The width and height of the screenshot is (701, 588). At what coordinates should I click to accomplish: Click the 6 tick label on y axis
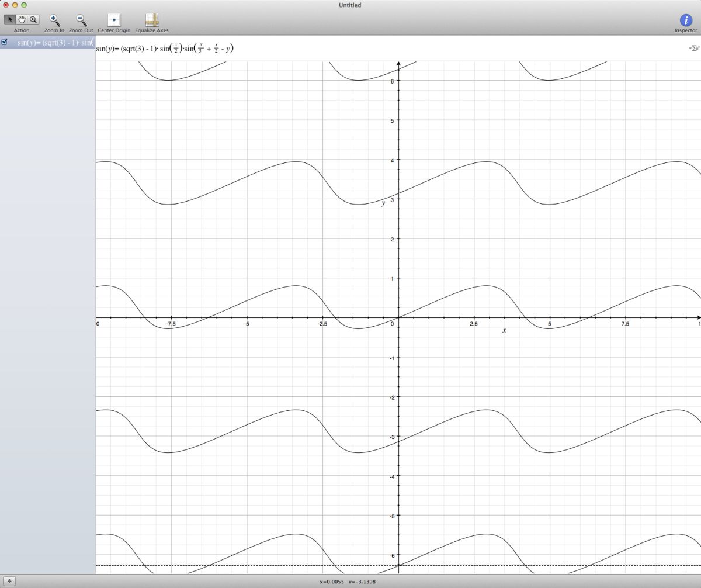click(391, 81)
